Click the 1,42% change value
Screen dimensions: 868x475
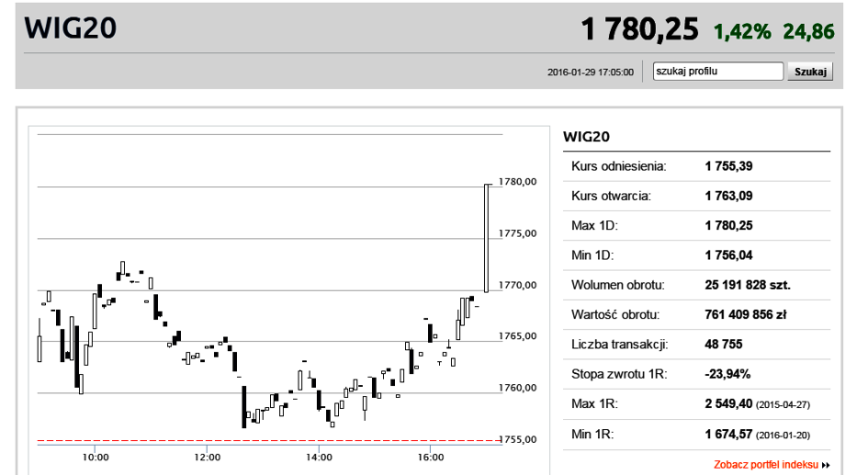point(742,32)
